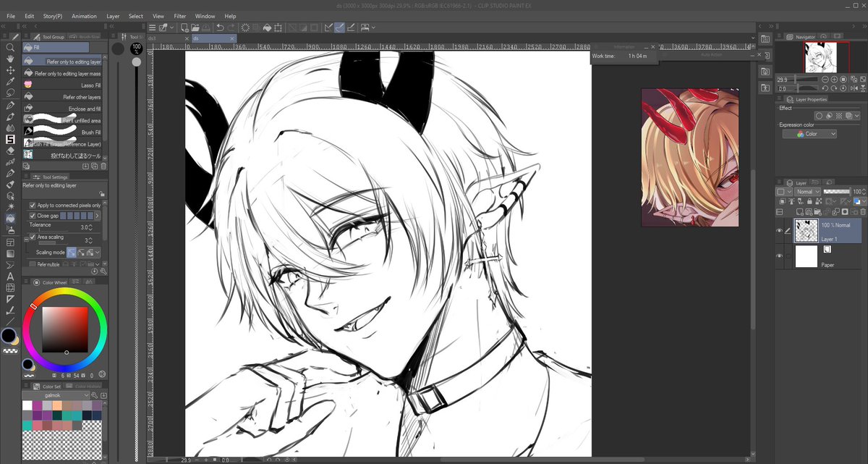Select the Lasso Fill sub tool
868x464 pixels.
[x=62, y=85]
